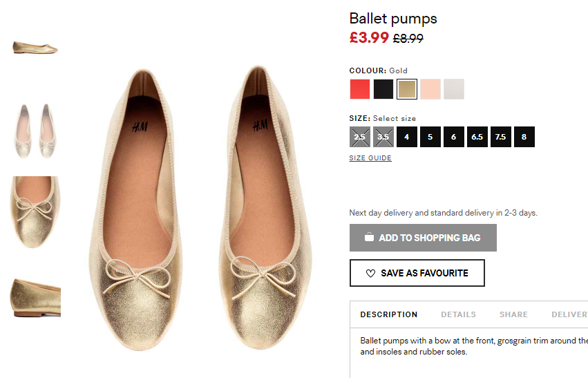This screenshot has height=378, width=588.
Task: Choose the light pink colour swatch
Action: [x=430, y=89]
